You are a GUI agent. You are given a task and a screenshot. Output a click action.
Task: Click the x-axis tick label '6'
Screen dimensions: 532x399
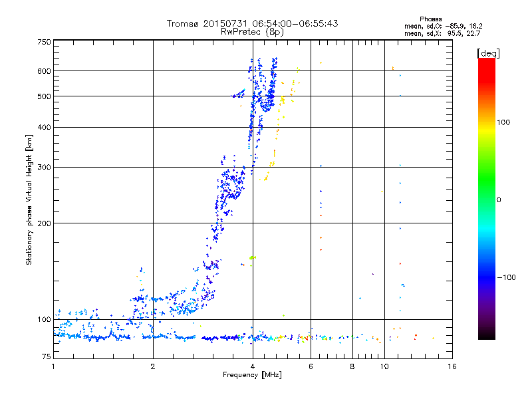coord(311,366)
